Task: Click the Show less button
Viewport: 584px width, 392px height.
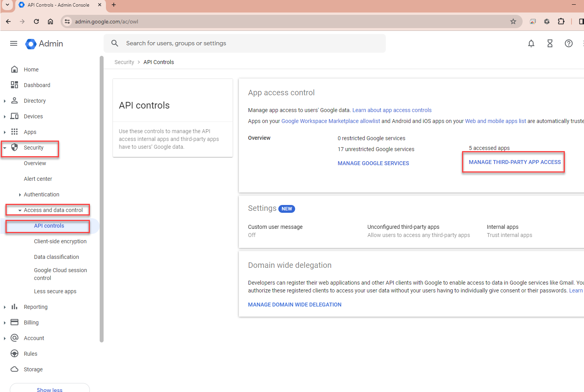Action: click(49, 389)
